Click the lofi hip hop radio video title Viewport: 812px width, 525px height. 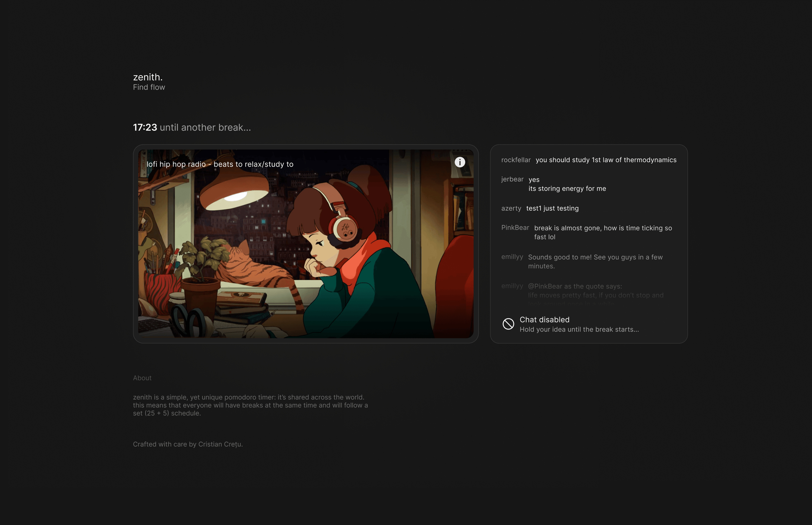click(x=220, y=164)
